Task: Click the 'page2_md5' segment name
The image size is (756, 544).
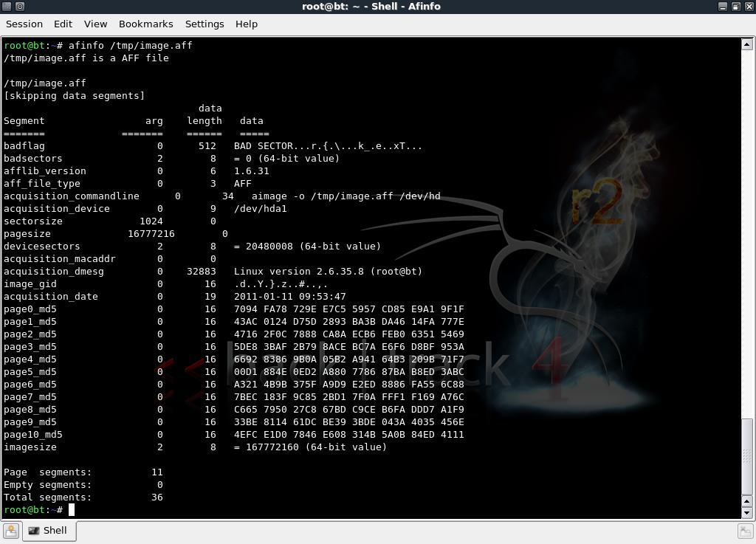Action: (30, 334)
